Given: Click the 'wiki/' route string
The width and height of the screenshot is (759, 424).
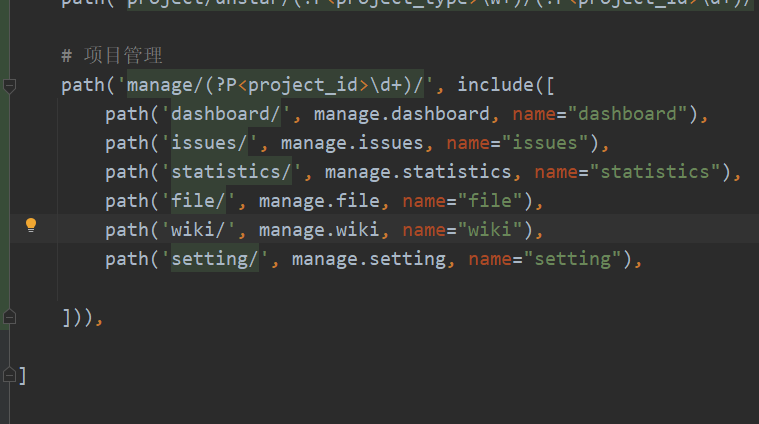Looking at the screenshot, I should coord(198,230).
